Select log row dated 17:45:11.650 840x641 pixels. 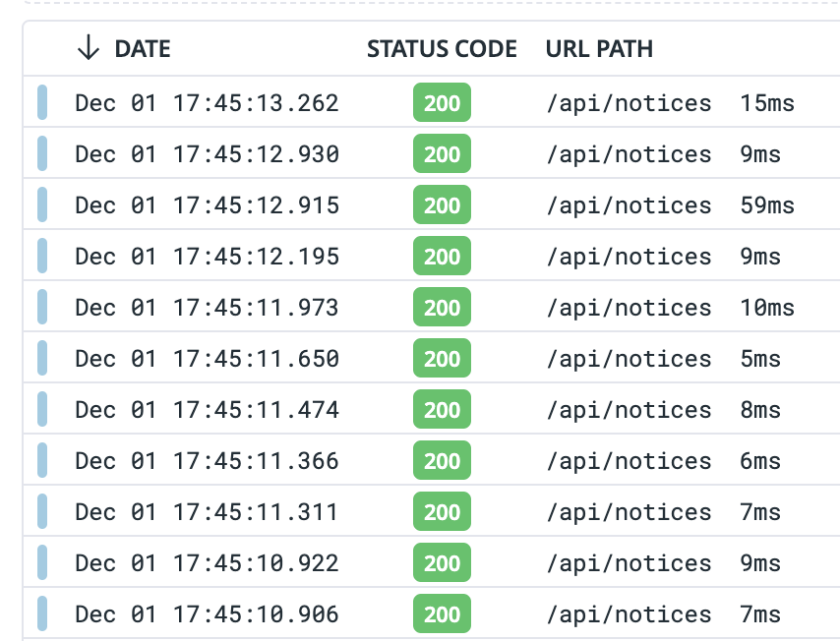(431, 358)
